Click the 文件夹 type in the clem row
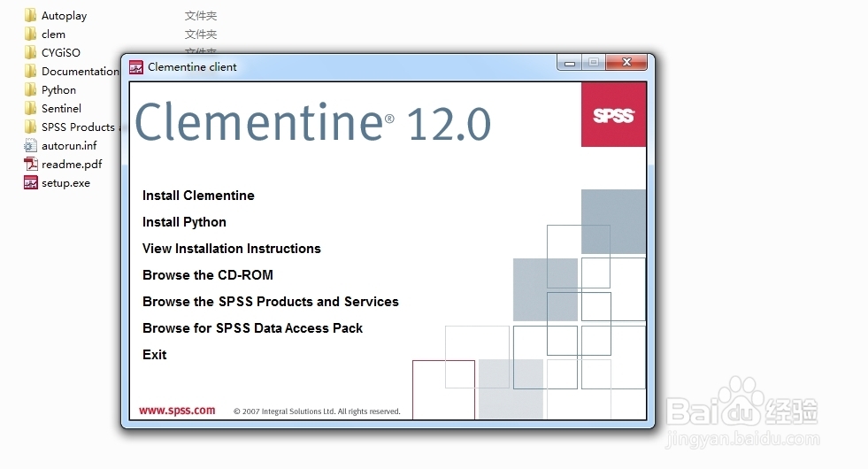The width and height of the screenshot is (868, 469). 200,35
